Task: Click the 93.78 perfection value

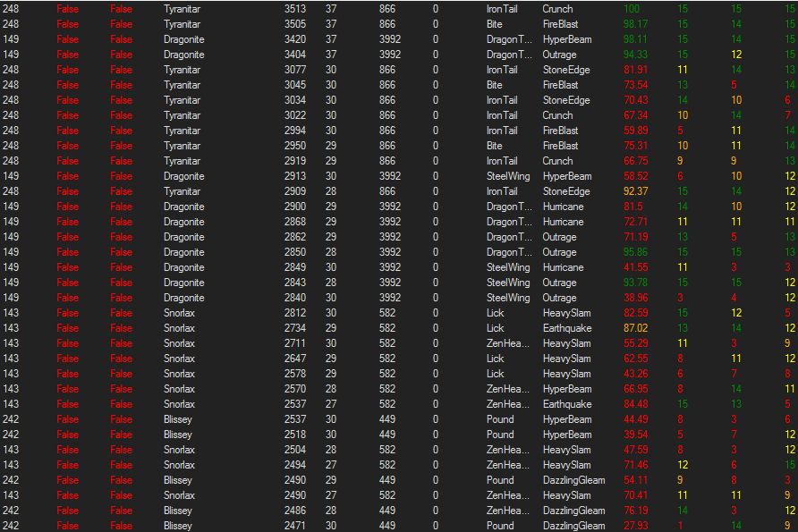Action: click(x=636, y=283)
